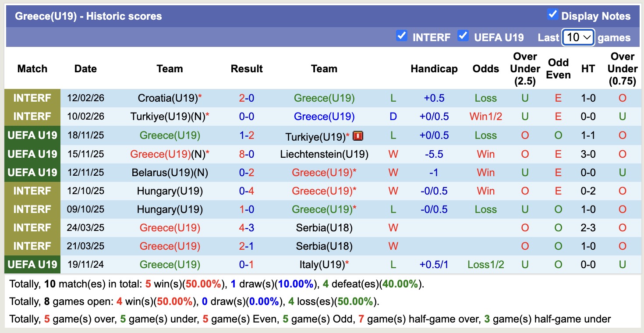Screen dimensions: 644x333
Task: Uncheck the INTERF filter checkbox
Action: click(401, 36)
